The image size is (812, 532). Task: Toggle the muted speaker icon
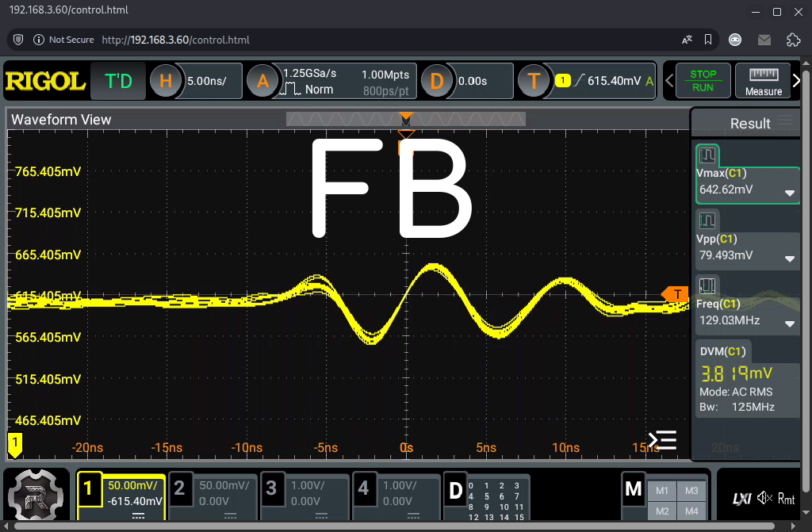click(x=764, y=499)
